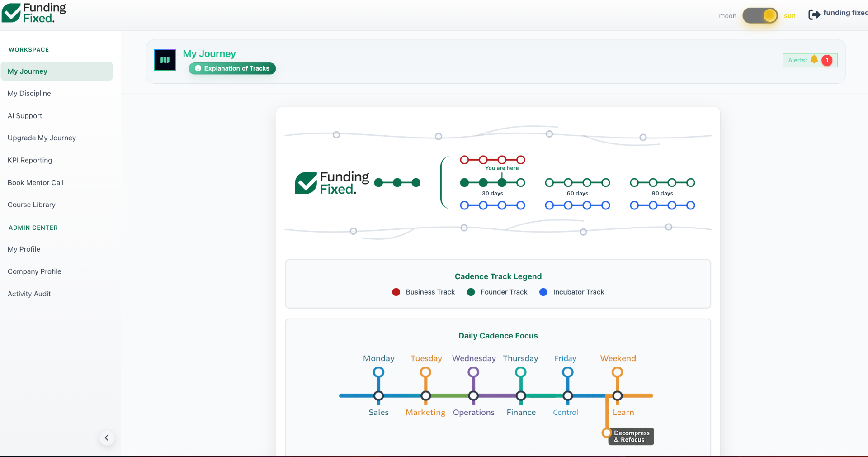Click the Funding Fixed logo
Image resolution: width=868 pixels, height=457 pixels.
[x=33, y=13]
